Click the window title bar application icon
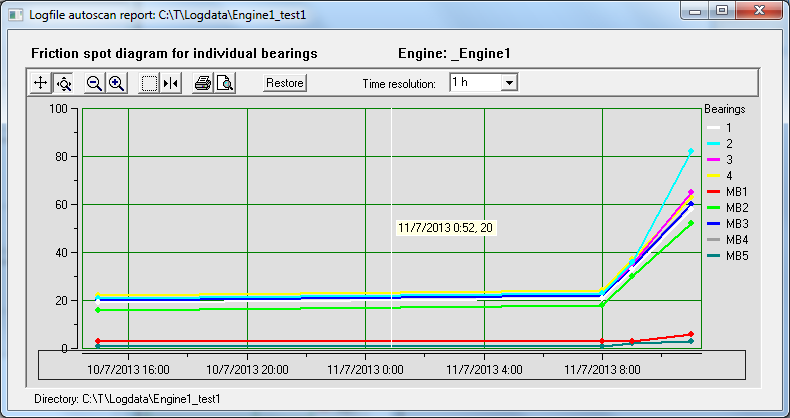Screen dimensions: 790x418 (x=15, y=15)
